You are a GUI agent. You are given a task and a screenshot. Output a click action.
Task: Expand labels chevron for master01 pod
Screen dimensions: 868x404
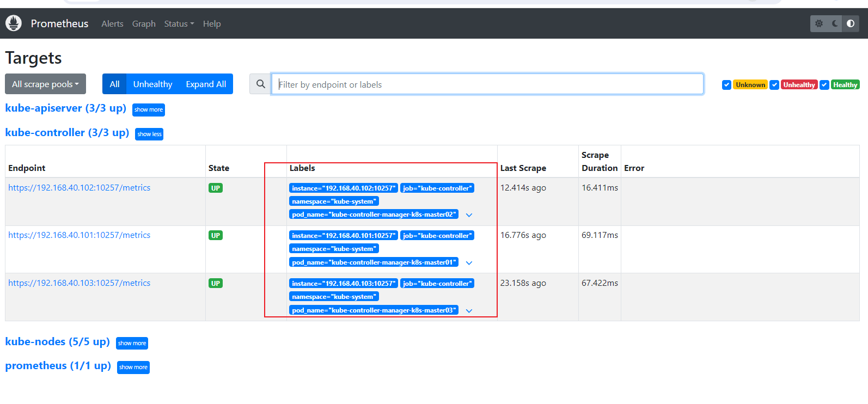click(x=469, y=263)
